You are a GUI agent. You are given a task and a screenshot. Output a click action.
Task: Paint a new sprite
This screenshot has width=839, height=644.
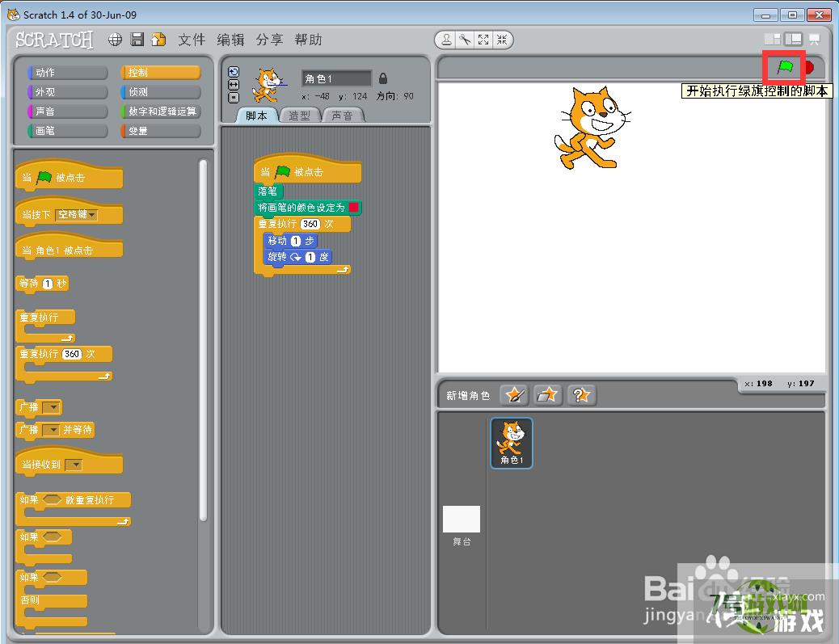[x=515, y=395]
